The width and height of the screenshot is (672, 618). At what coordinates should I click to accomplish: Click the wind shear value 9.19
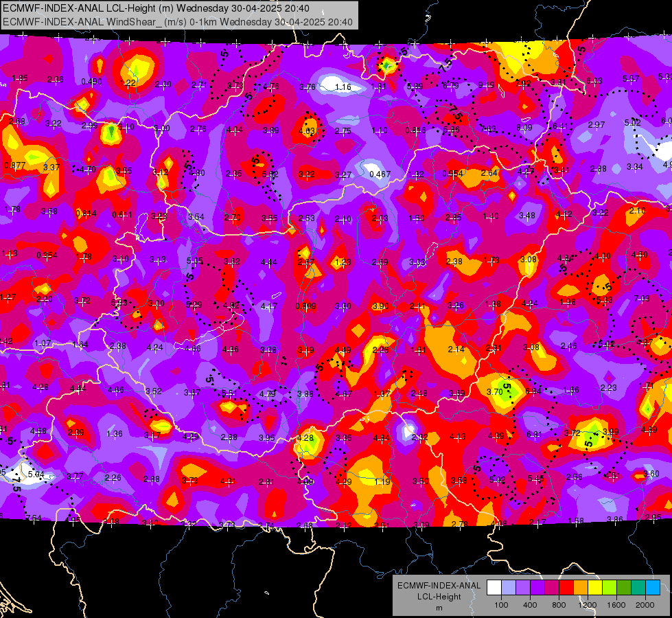point(487,85)
